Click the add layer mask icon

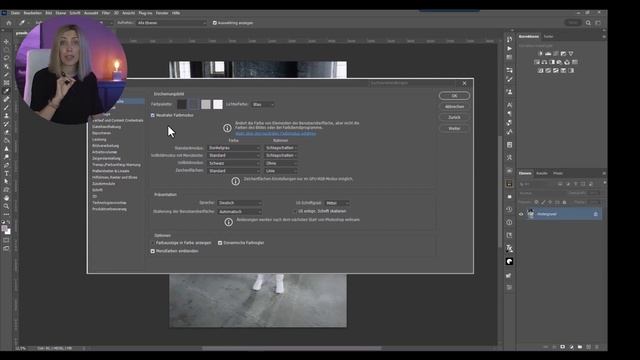(562, 347)
